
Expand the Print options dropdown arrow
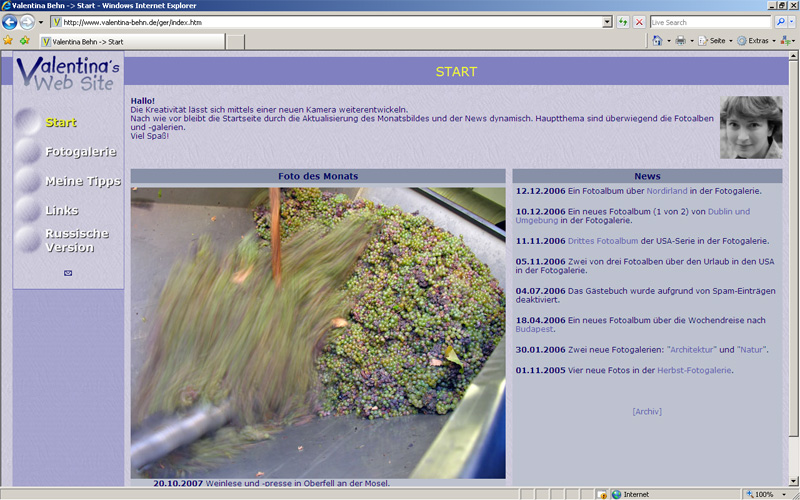click(692, 41)
